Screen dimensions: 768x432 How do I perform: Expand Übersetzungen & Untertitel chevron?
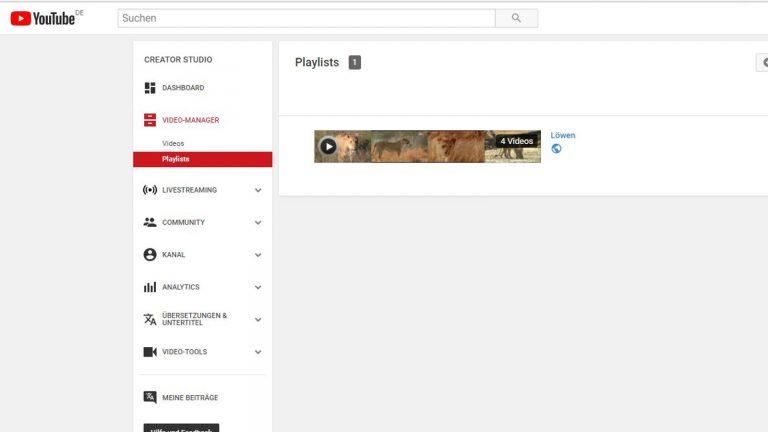click(258, 319)
